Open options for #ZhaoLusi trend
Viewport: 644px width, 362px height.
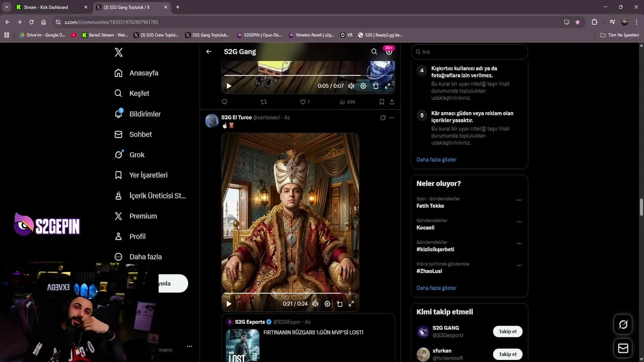(x=519, y=265)
